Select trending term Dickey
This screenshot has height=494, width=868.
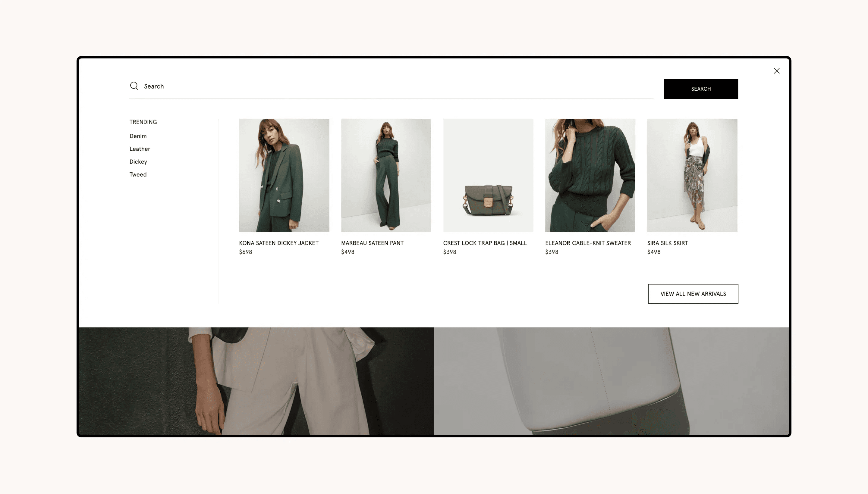click(138, 162)
